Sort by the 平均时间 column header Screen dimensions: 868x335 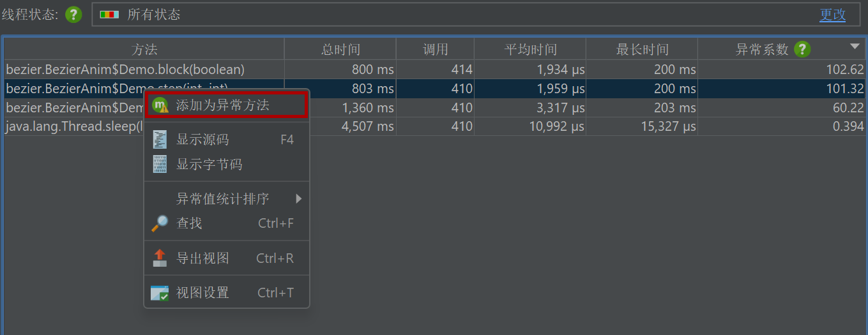531,49
